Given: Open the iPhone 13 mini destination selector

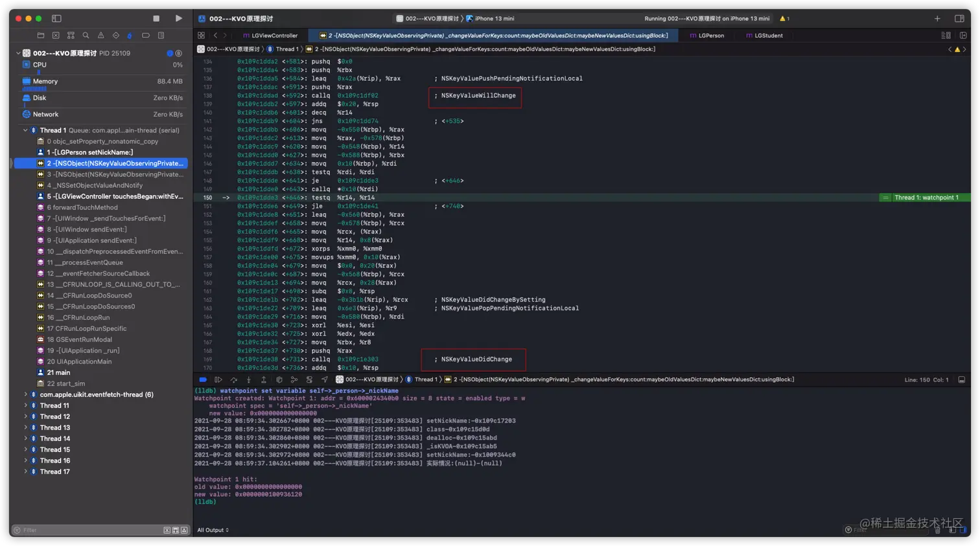Looking at the screenshot, I should [x=490, y=19].
